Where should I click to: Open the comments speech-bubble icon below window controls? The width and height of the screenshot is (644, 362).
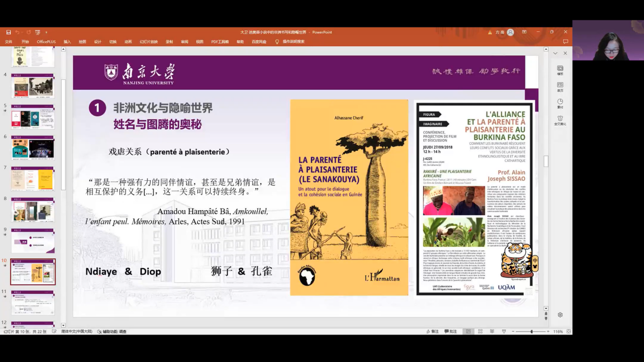click(x=565, y=42)
